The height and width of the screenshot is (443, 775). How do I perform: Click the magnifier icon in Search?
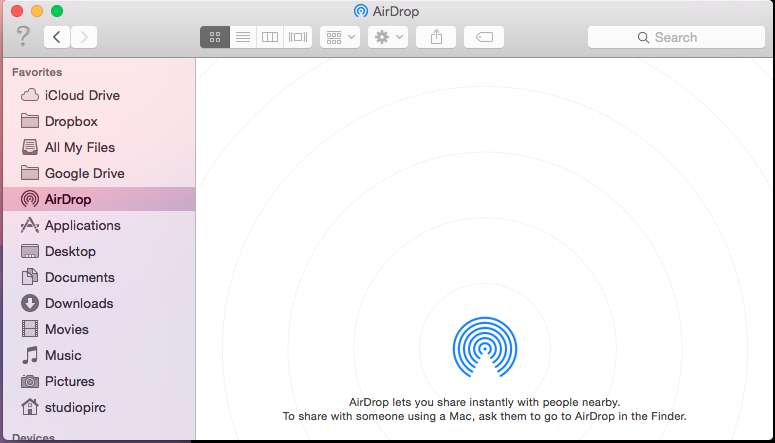pyautogui.click(x=643, y=38)
